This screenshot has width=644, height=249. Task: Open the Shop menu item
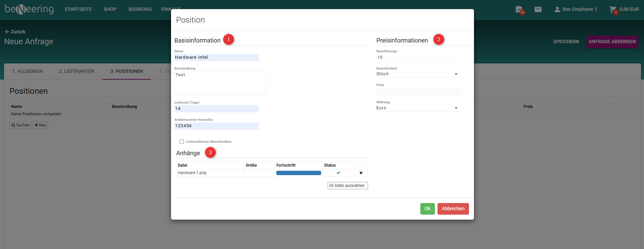click(x=110, y=9)
